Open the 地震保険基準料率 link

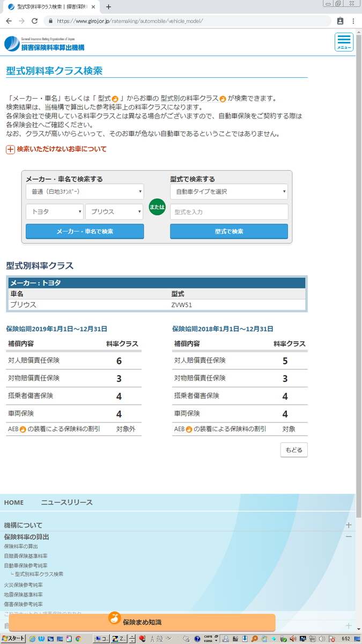(x=24, y=595)
